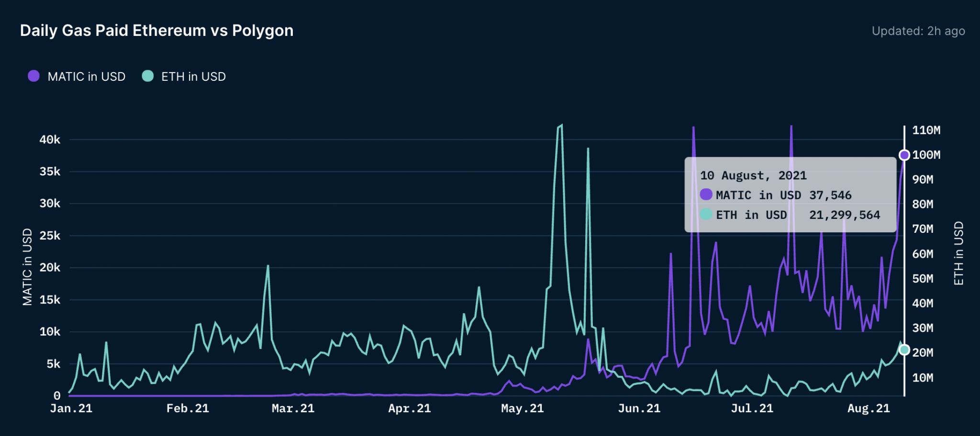Click the vertical 'MATIC in USD' left axis title
This screenshot has height=436, width=980.
click(x=27, y=267)
